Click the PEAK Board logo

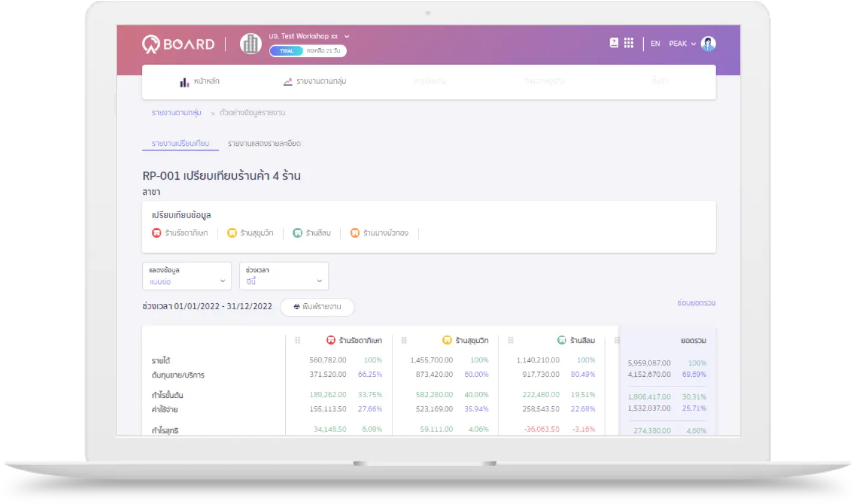coord(178,44)
